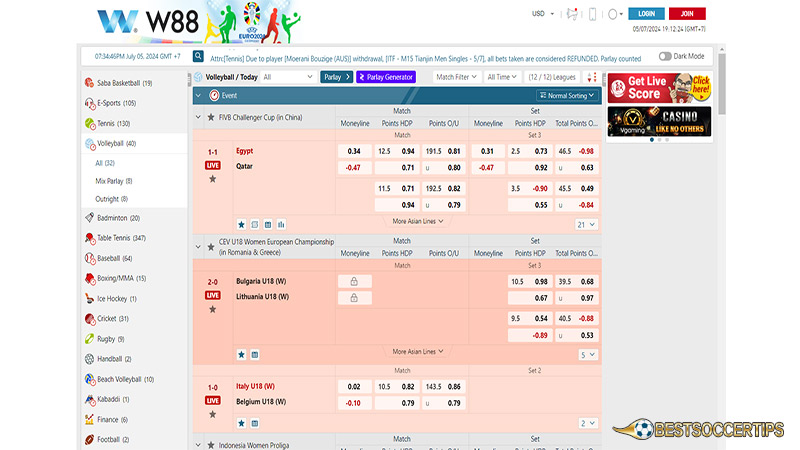Collapse FIVB Challenger Cup league chevron
Screen dimensions: 800x450
click(x=198, y=117)
